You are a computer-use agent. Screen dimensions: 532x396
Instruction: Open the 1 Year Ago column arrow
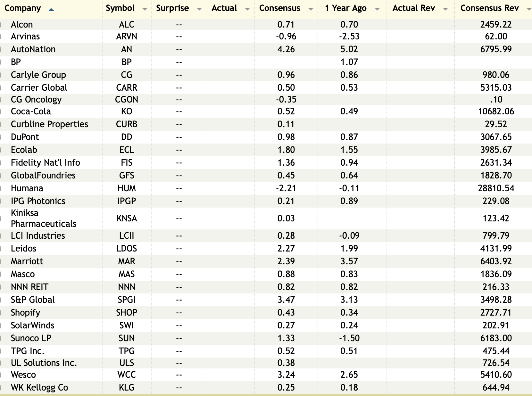377,9
